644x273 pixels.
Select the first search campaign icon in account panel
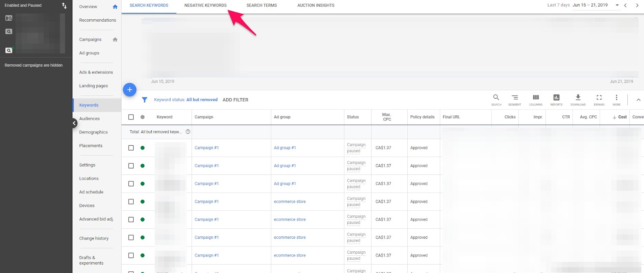[8, 18]
